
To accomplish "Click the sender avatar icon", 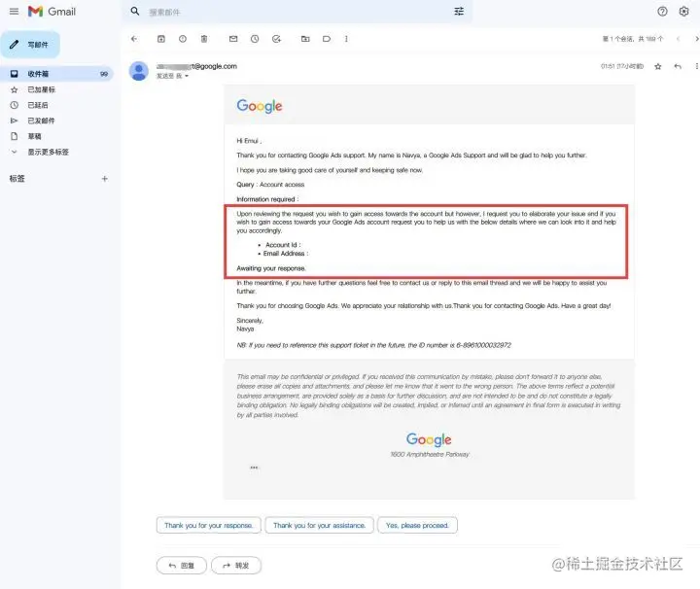I will click(x=139, y=71).
